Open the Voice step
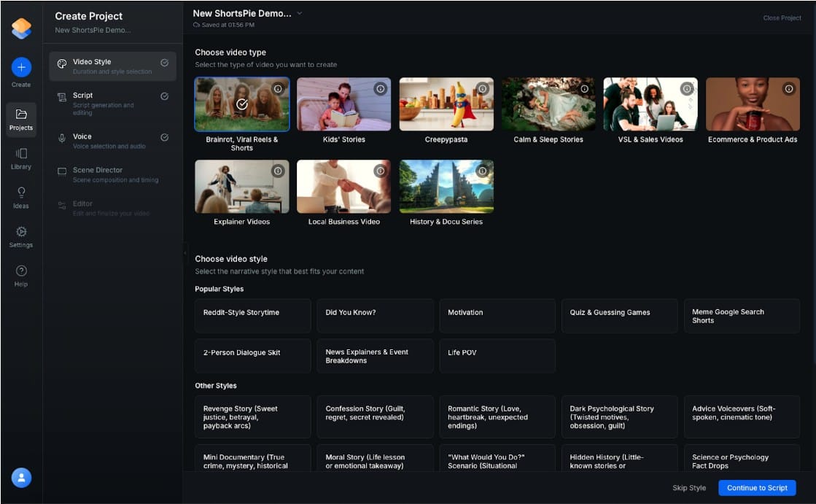 pos(112,141)
